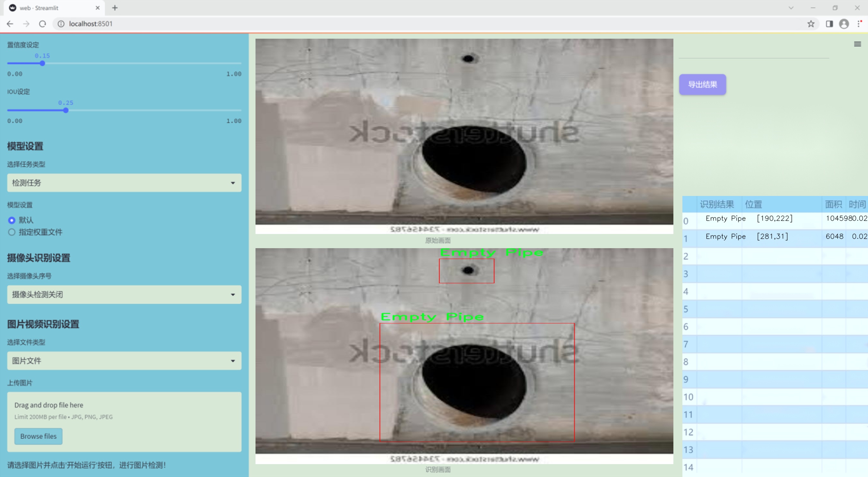Click the IOU slider handle at 0.25
Image resolution: width=868 pixels, height=477 pixels.
[66, 110]
